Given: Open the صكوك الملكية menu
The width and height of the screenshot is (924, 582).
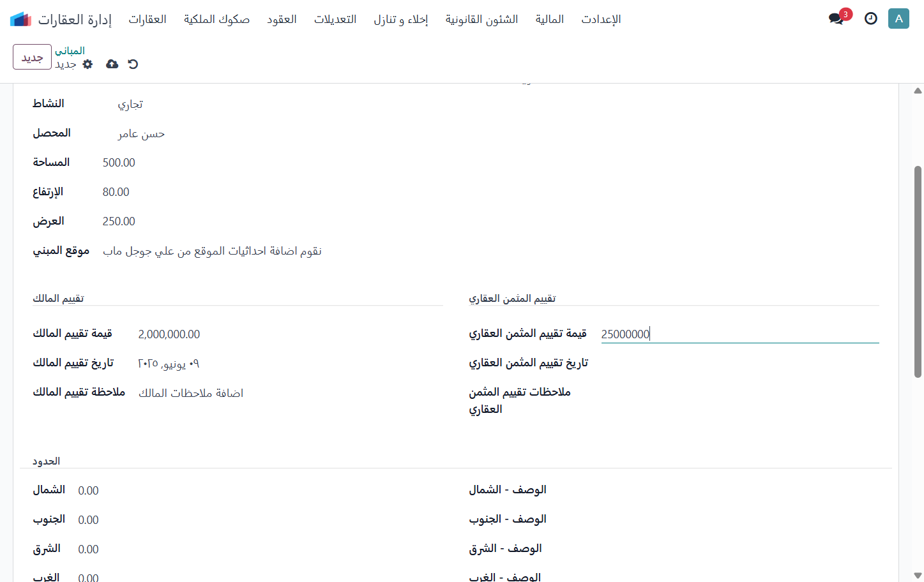Looking at the screenshot, I should pos(216,19).
